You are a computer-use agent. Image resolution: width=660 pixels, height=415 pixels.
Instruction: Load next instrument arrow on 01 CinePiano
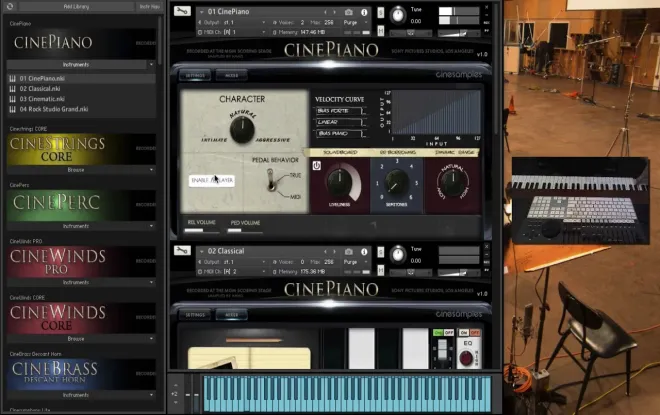pos(335,12)
